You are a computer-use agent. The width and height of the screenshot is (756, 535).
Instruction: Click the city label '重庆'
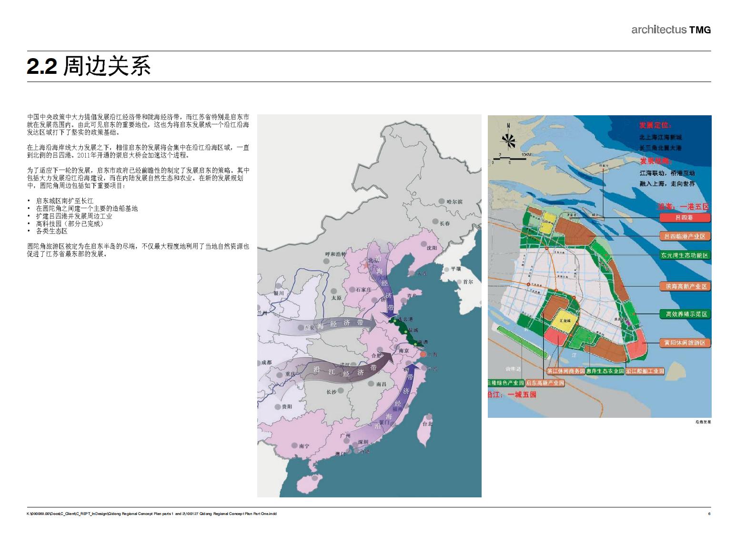[291, 375]
